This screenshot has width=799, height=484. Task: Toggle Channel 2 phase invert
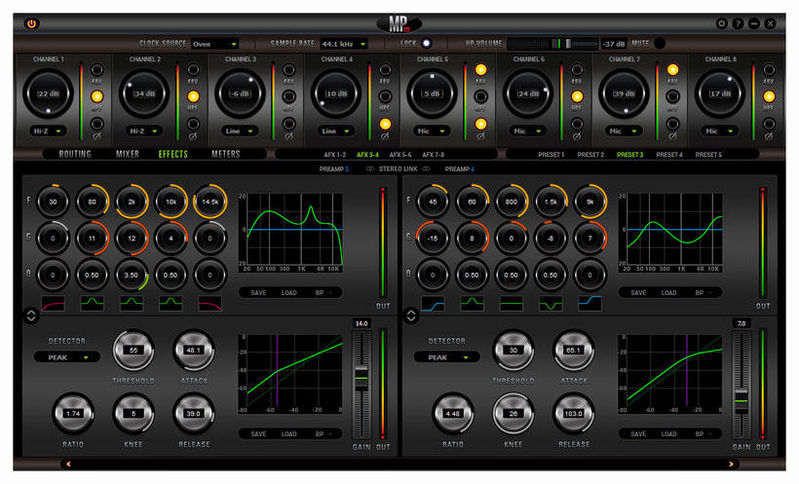coord(193,123)
